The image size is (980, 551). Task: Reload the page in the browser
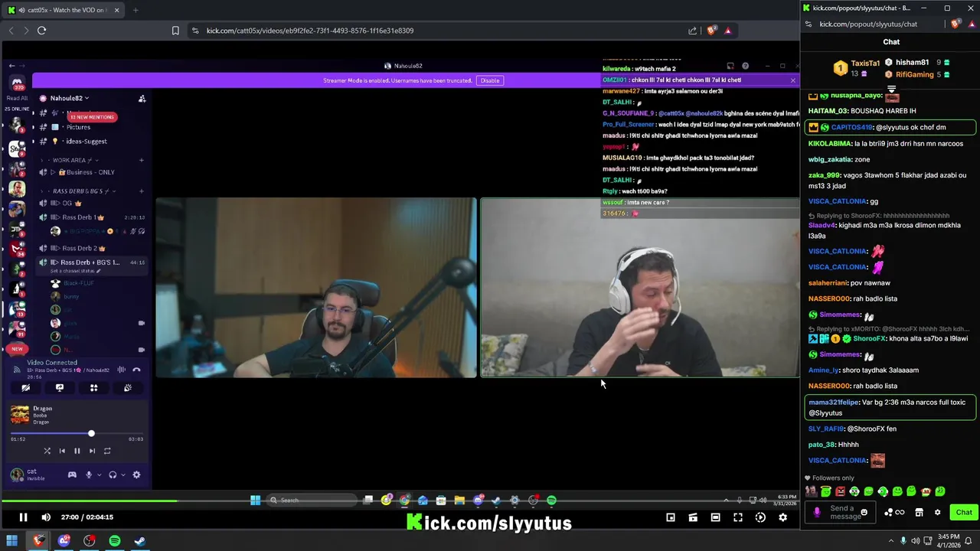tap(41, 31)
